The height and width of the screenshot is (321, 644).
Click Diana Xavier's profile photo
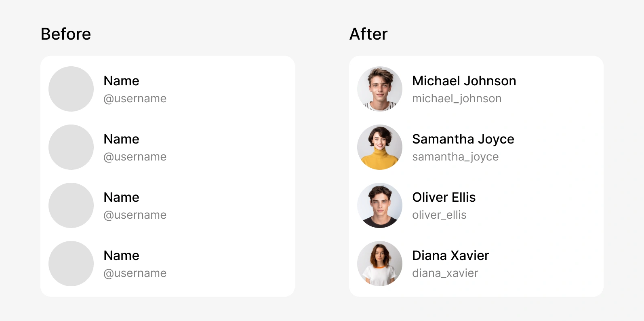click(x=380, y=264)
